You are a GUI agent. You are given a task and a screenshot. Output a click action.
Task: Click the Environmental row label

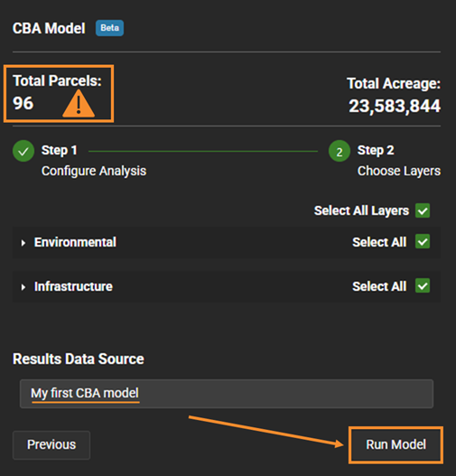coord(75,242)
